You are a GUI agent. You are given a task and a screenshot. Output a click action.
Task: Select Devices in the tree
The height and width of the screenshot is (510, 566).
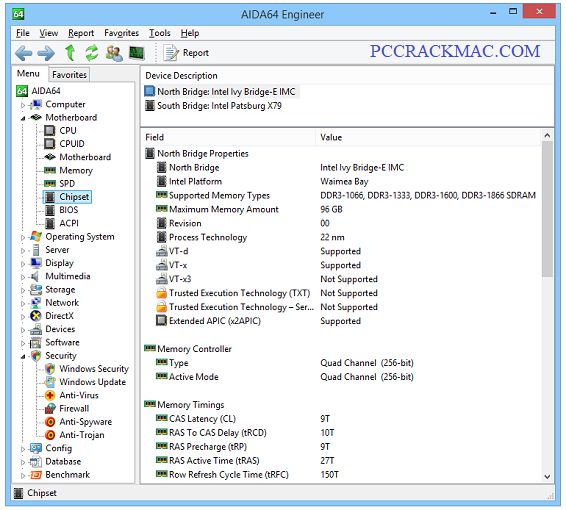(60, 329)
